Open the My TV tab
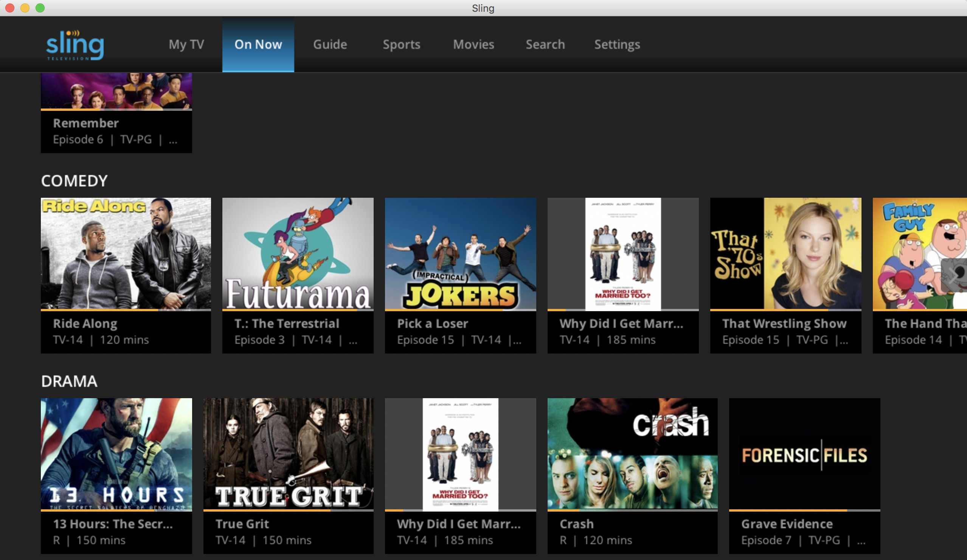The height and width of the screenshot is (560, 967). (x=186, y=45)
